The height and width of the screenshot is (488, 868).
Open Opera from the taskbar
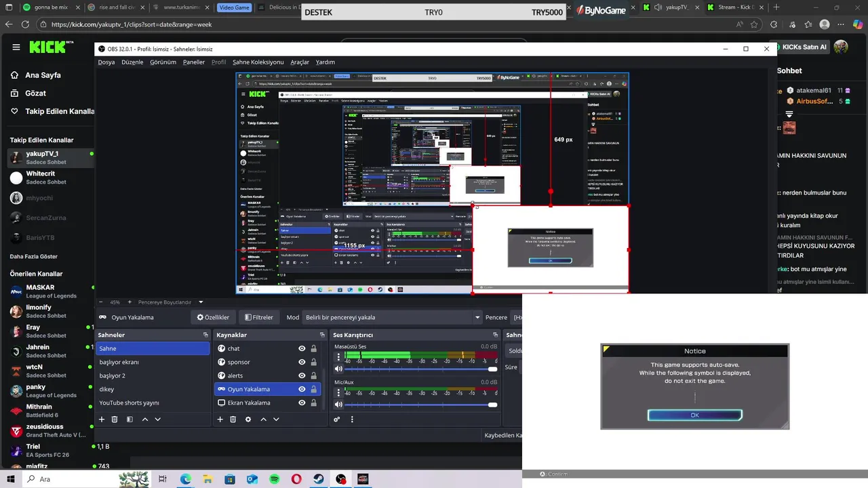click(296, 479)
